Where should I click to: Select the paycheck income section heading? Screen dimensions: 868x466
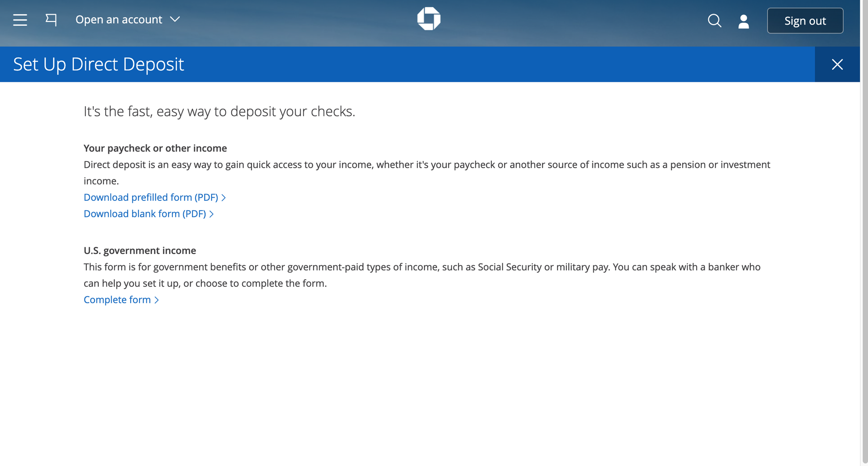point(155,148)
